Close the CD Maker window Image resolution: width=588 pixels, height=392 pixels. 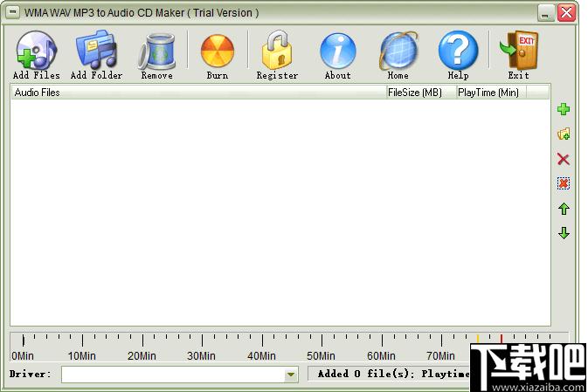(x=566, y=13)
